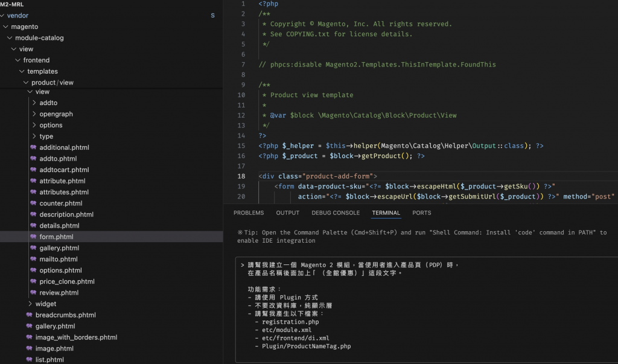Open price_clone.phtml in the explorer
Screen dimensions: 618x364
[67, 281]
